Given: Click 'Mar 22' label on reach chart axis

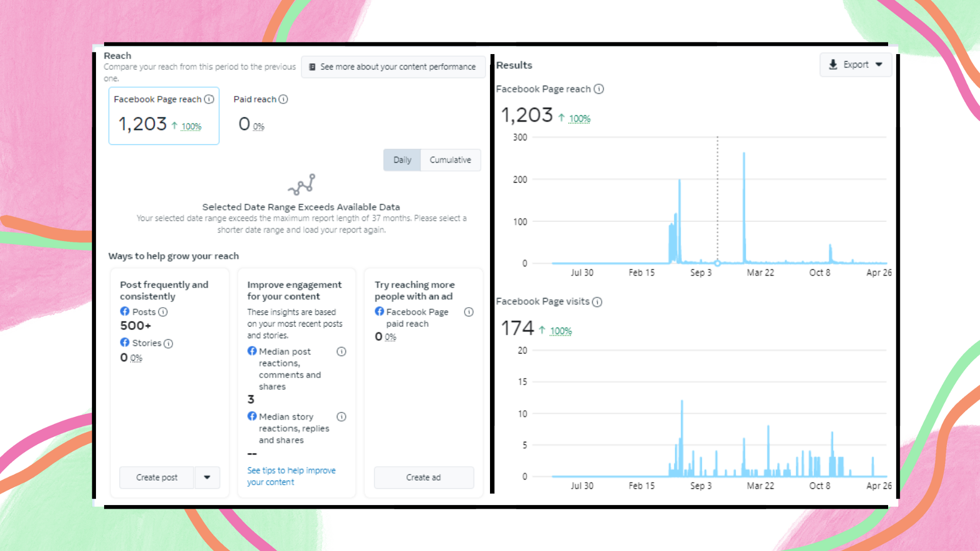Looking at the screenshot, I should coord(761,273).
